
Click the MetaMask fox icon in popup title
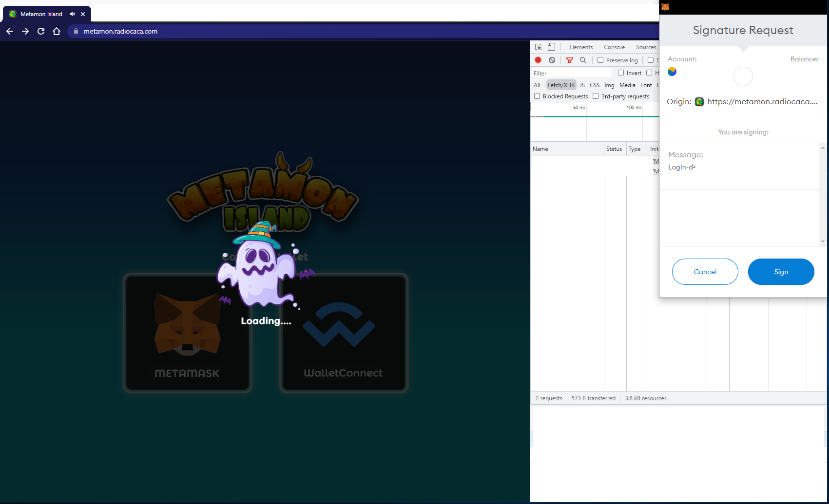(665, 7)
